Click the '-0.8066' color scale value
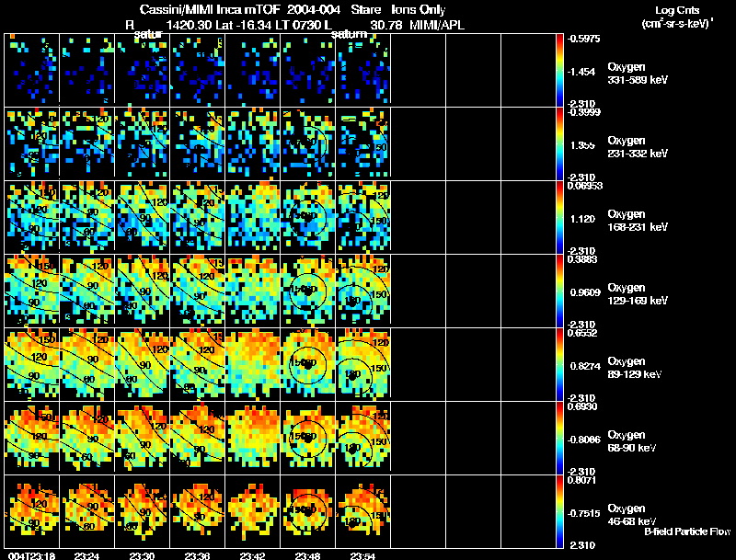736x560 pixels. [x=583, y=440]
